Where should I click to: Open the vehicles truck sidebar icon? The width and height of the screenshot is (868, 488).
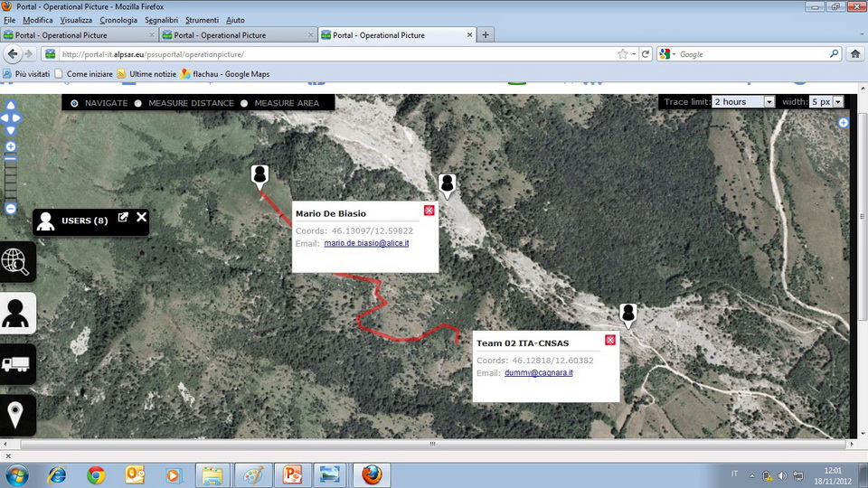coord(16,364)
